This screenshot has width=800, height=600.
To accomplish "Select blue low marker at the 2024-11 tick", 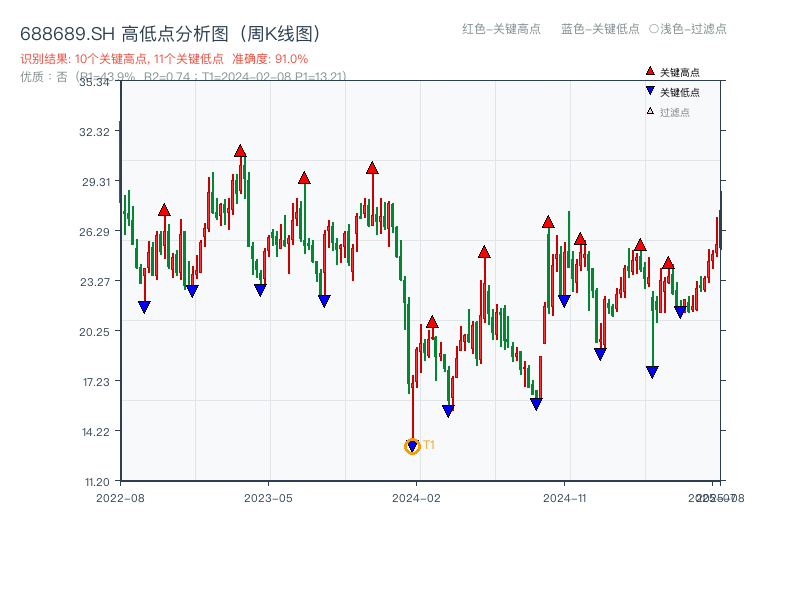I will point(564,301).
